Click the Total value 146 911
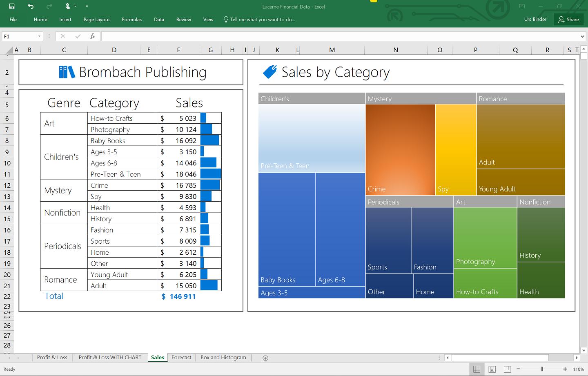588x376 pixels. point(179,296)
